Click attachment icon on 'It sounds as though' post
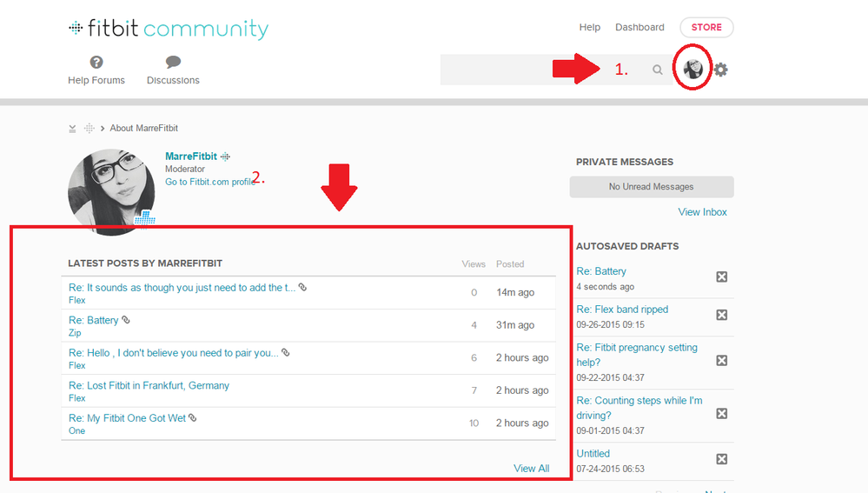This screenshot has width=868, height=493. pos(302,287)
